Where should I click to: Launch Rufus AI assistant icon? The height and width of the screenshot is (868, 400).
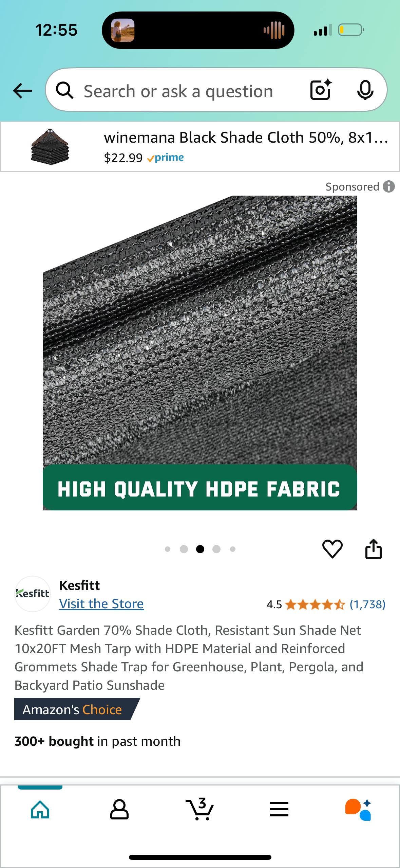point(358,810)
